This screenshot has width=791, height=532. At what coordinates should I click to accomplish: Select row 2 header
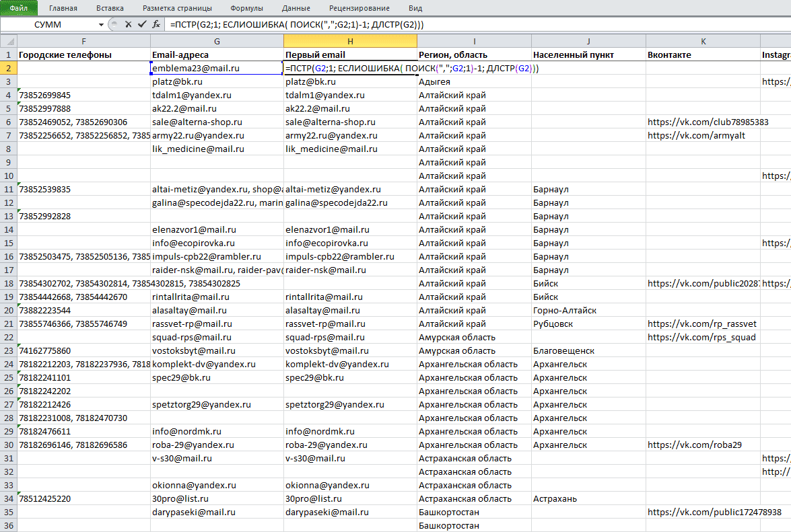tap(9, 68)
